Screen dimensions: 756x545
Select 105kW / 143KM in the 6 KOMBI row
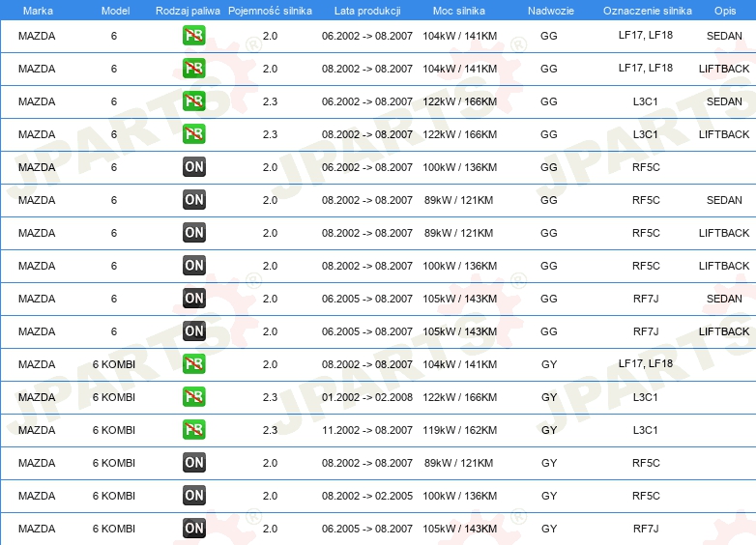click(460, 529)
